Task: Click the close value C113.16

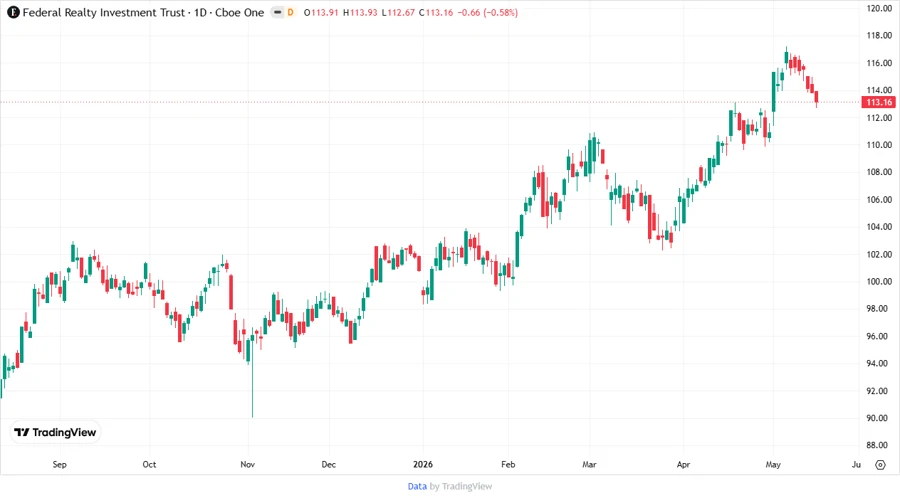Action: tap(436, 13)
